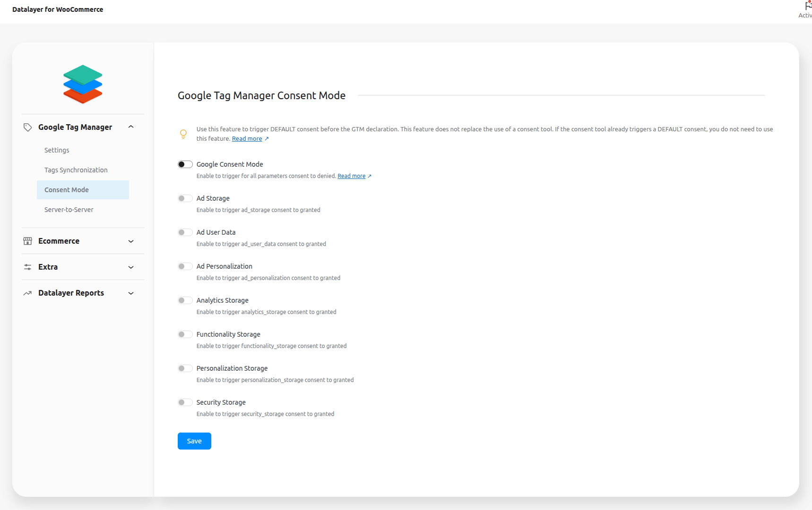Image resolution: width=812 pixels, height=510 pixels.
Task: Expand the Ecommerce menu chevron
Action: coord(131,241)
